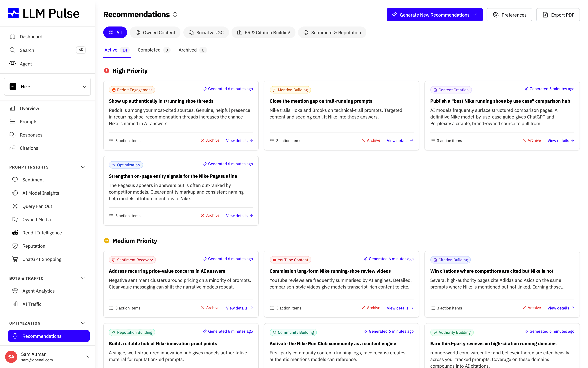Image resolution: width=588 pixels, height=368 pixels.
Task: Archive the YouTube Content recommendation
Action: pyautogui.click(x=371, y=308)
